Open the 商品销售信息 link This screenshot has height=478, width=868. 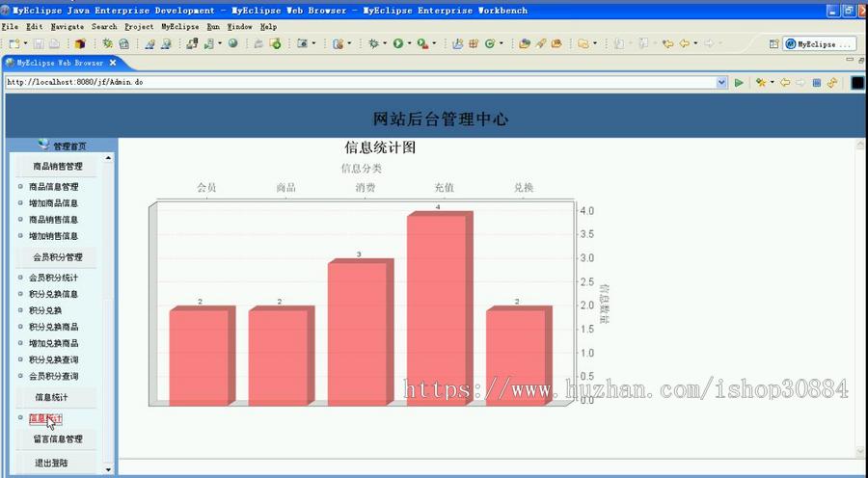pyautogui.click(x=54, y=220)
